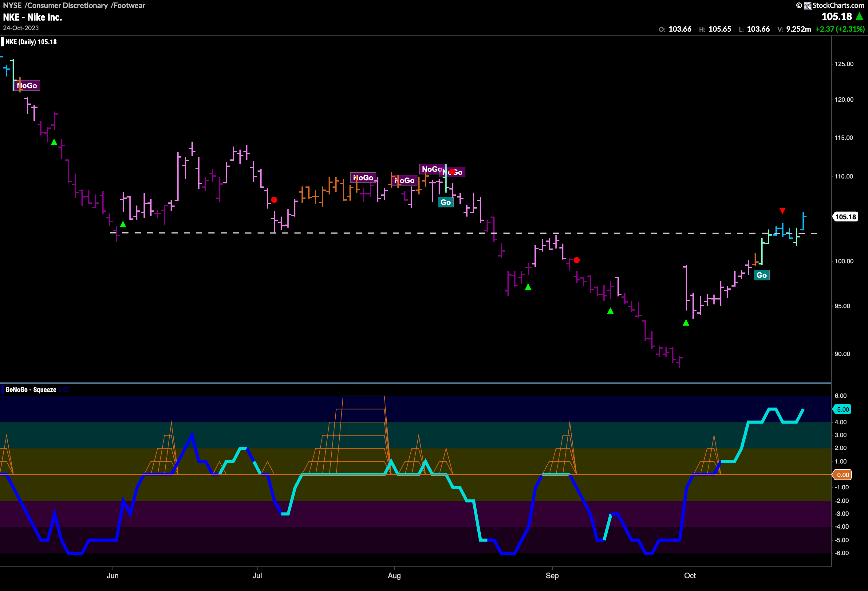Click the Go label in mid-October
868x591 pixels.
point(762,275)
